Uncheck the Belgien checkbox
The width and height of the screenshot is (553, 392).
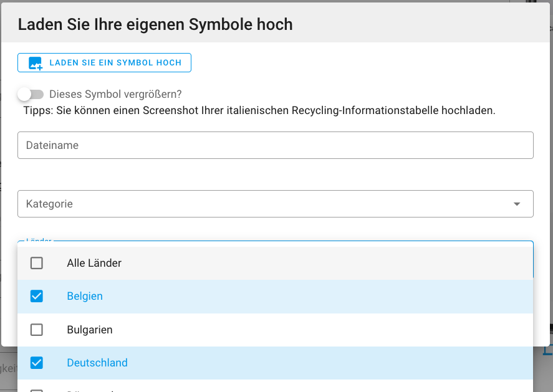(x=37, y=296)
